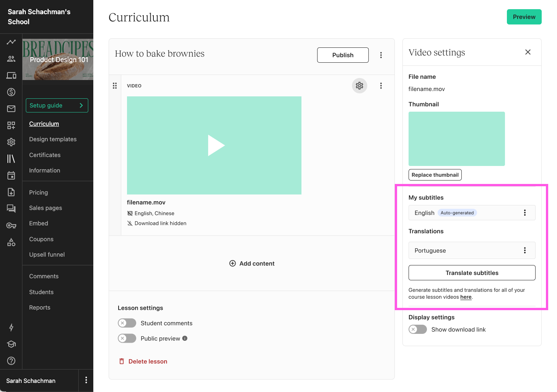Click the green Preview button
Image resolution: width=557 pixels, height=392 pixels.
point(524,17)
